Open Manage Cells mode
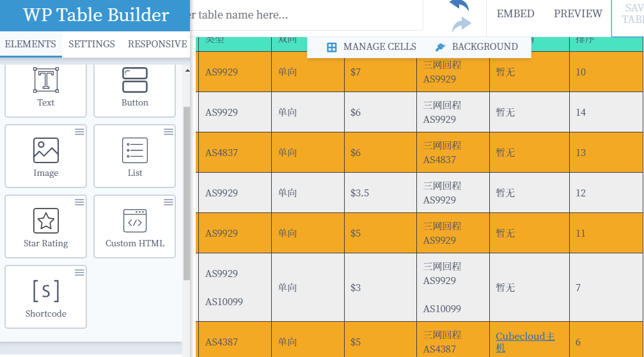644x357 pixels. coord(372,47)
